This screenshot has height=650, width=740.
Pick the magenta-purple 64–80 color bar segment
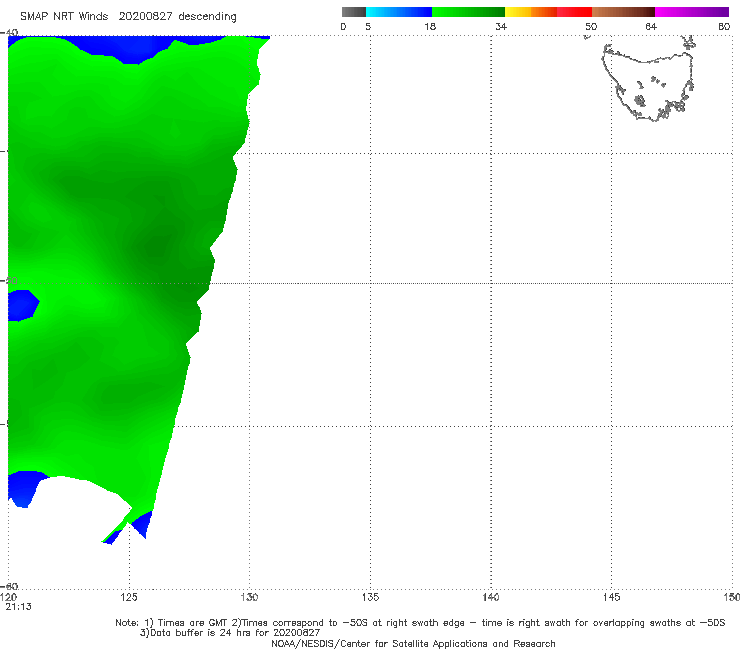tap(692, 12)
